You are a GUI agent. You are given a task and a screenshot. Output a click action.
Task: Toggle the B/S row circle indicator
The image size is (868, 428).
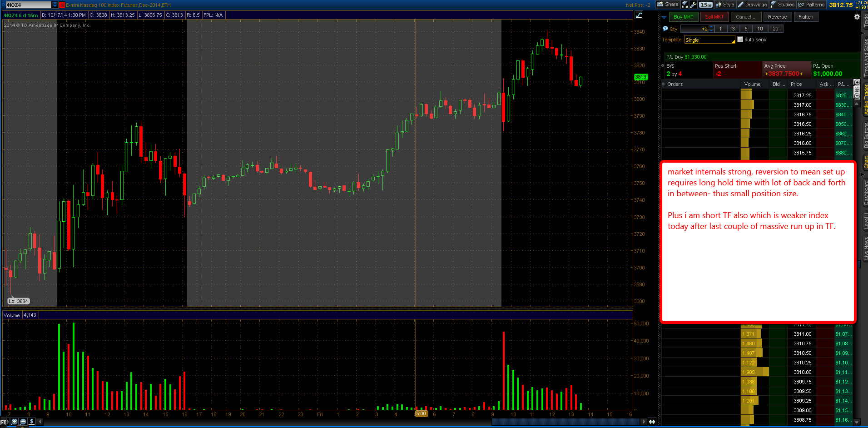pyautogui.click(x=663, y=65)
